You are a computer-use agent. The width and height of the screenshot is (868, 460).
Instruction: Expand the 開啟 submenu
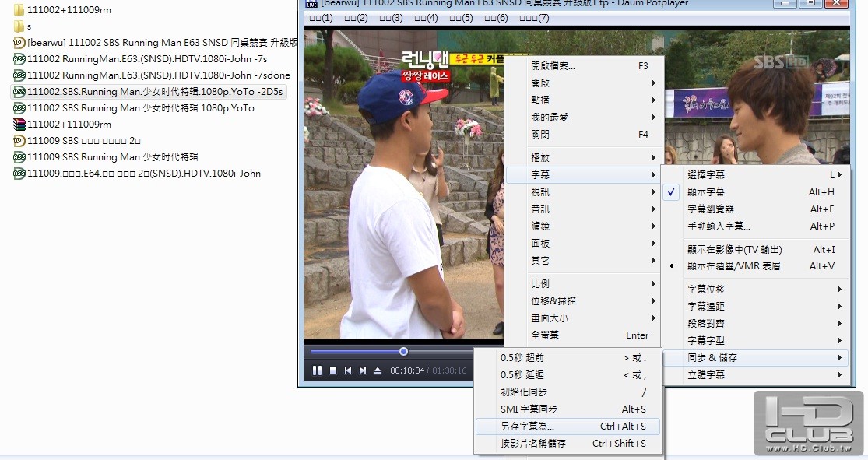point(584,83)
